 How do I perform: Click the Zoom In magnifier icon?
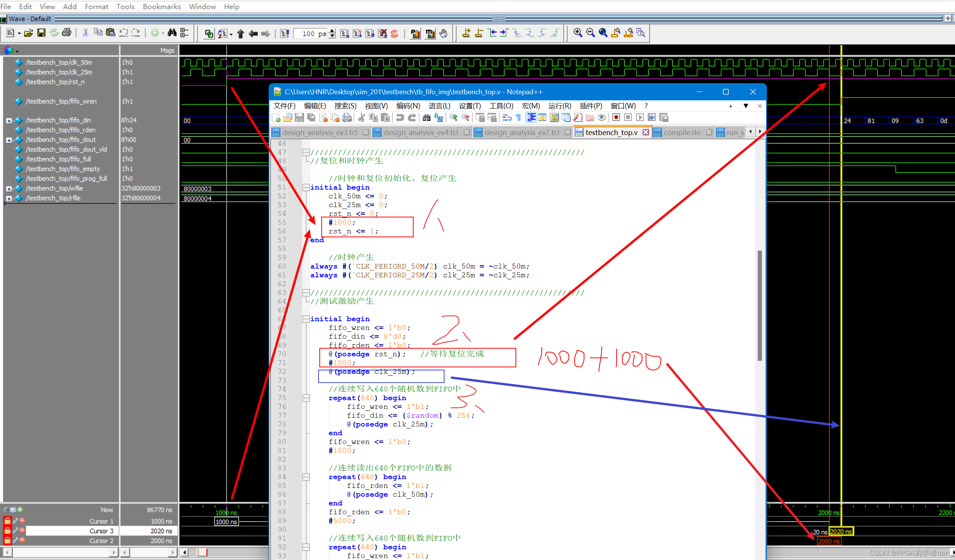click(x=578, y=33)
